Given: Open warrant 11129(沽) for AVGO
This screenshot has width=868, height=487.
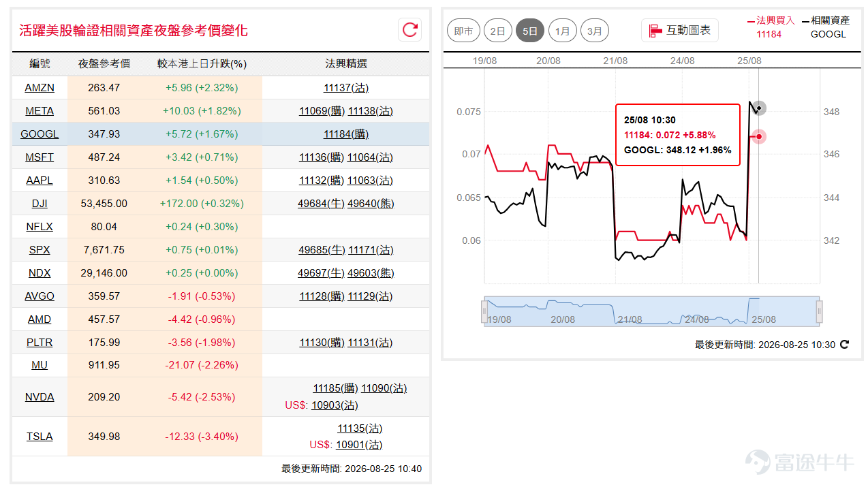Looking at the screenshot, I should click(370, 296).
